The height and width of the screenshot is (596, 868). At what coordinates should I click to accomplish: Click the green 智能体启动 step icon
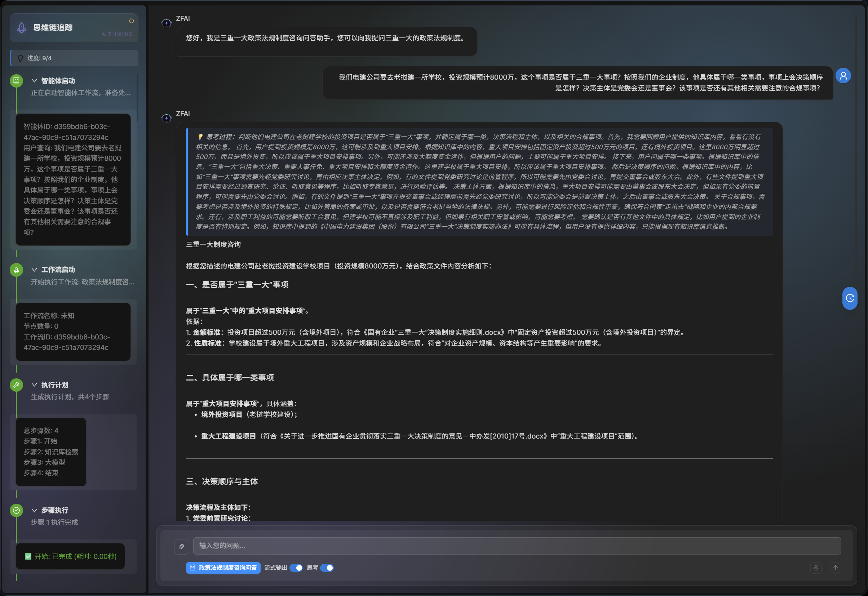tap(17, 81)
